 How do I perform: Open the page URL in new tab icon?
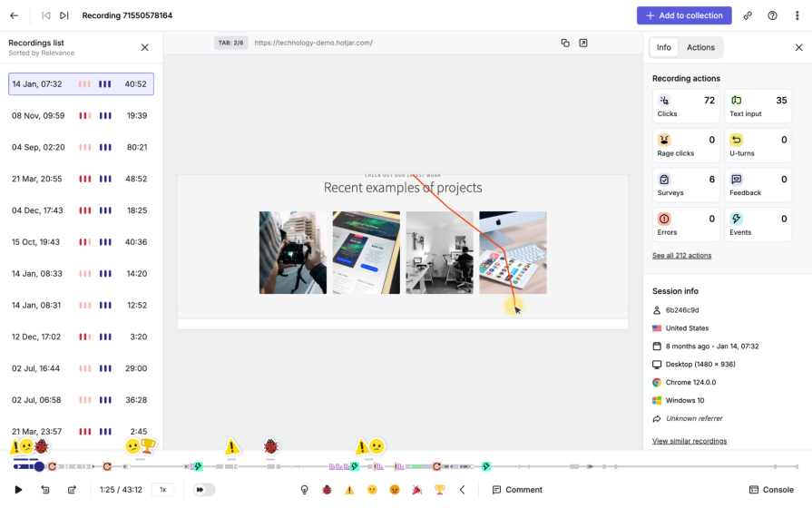coord(583,43)
